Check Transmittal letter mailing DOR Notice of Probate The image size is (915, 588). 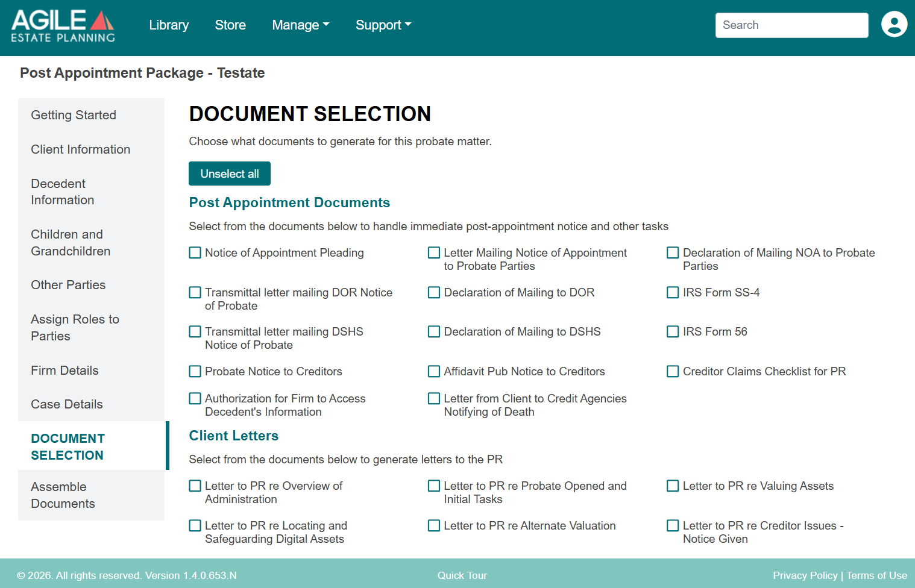tap(195, 293)
